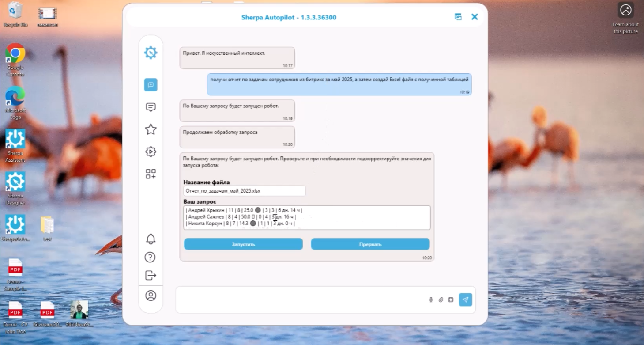Open favorites with the star icon

[151, 129]
